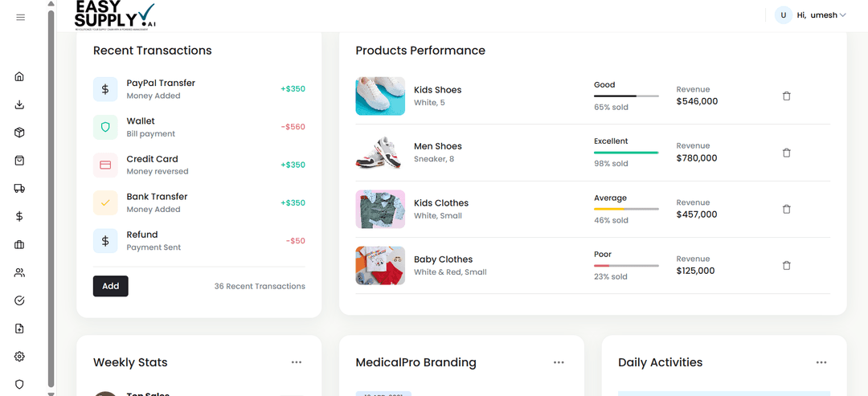Click the 36 Recent Transactions link
The height and width of the screenshot is (396, 868).
tap(260, 287)
